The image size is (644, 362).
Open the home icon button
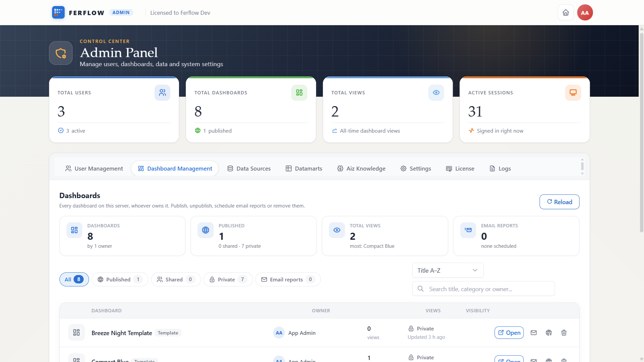click(x=566, y=12)
